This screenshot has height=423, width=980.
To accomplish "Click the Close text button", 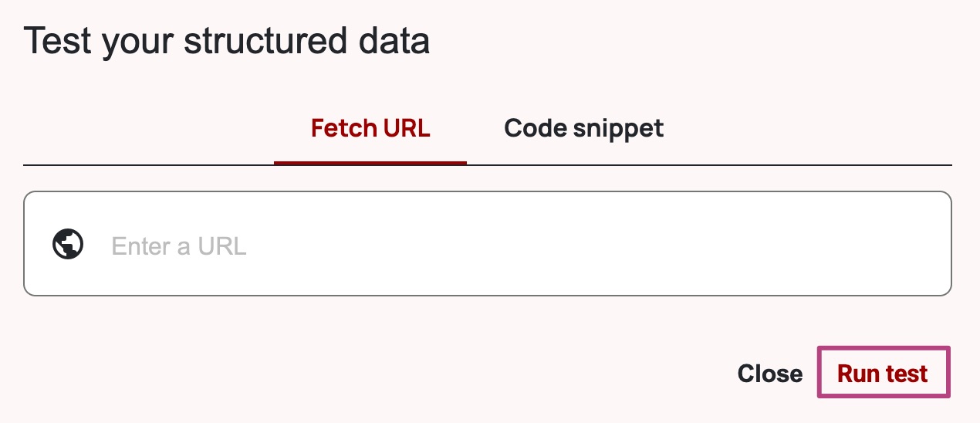I will tap(769, 374).
